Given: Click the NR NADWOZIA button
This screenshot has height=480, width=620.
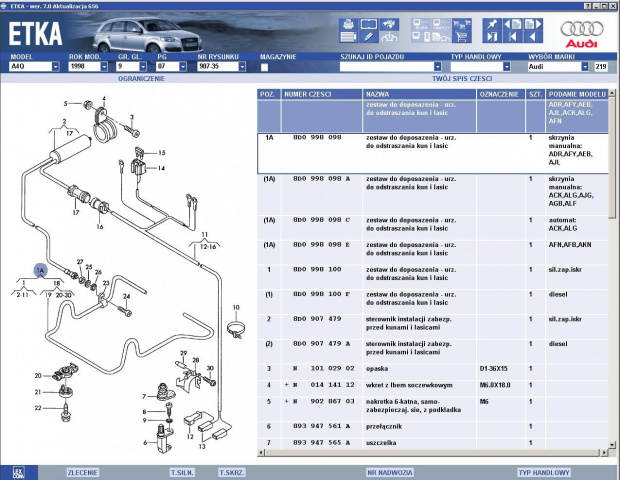Looking at the screenshot, I should point(390,472).
